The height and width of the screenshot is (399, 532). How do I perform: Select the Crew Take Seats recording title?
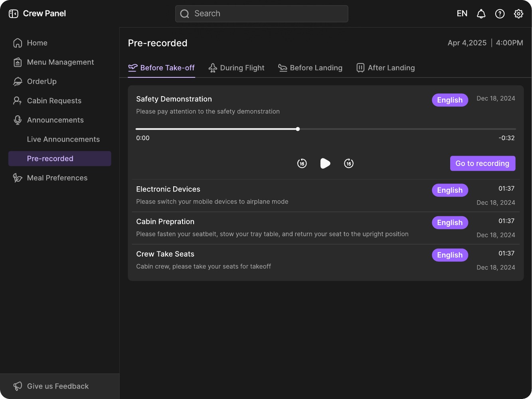pyautogui.click(x=165, y=254)
